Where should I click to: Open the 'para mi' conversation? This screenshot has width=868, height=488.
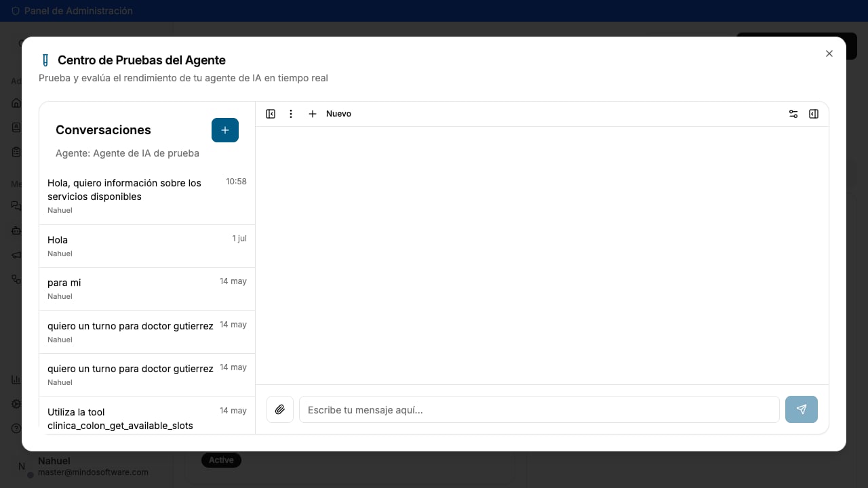coord(147,289)
